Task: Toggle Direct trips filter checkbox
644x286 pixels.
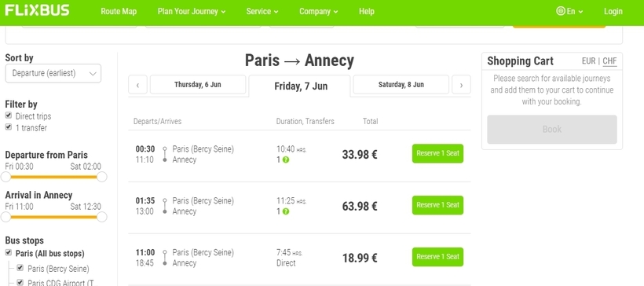Action: [8, 115]
